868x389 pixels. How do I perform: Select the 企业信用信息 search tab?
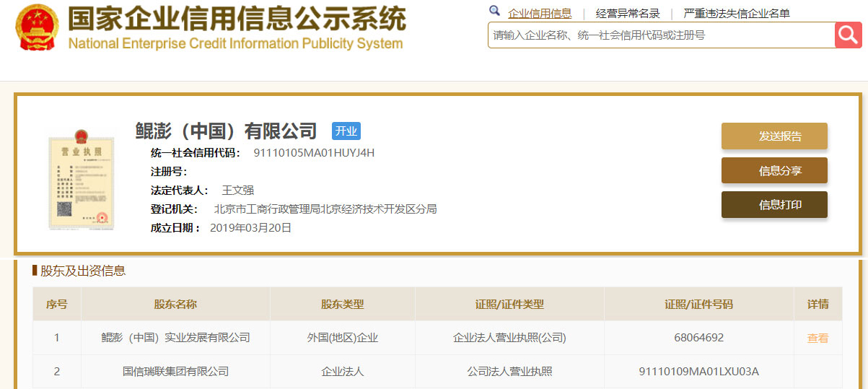tap(539, 13)
